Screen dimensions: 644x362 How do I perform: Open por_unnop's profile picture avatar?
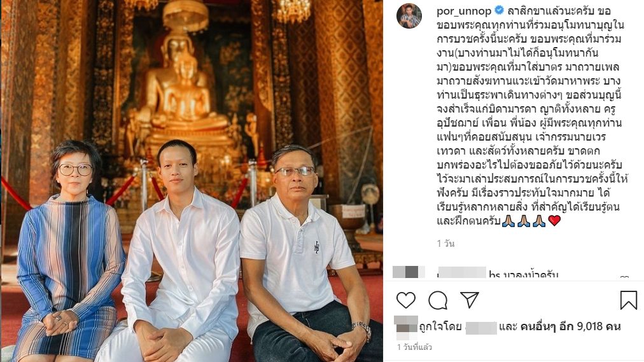(409, 16)
